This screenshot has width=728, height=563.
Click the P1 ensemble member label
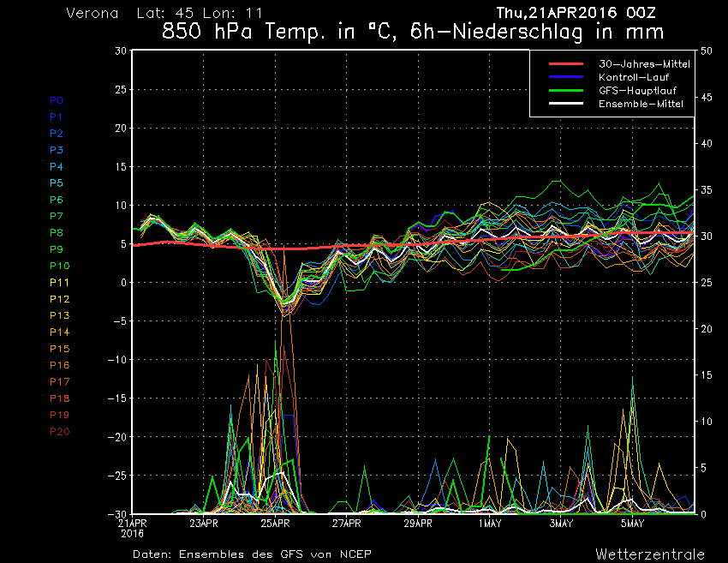56,117
